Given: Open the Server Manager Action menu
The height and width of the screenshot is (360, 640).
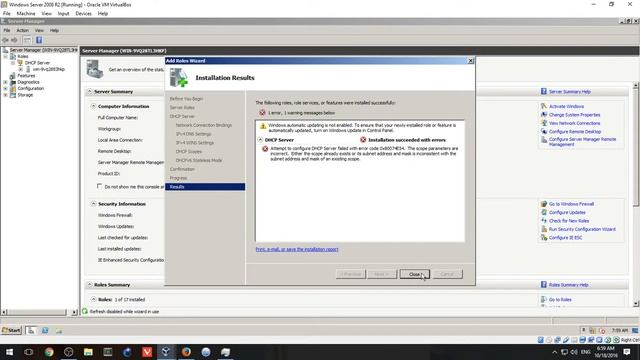Looking at the screenshot, I should tap(22, 30).
